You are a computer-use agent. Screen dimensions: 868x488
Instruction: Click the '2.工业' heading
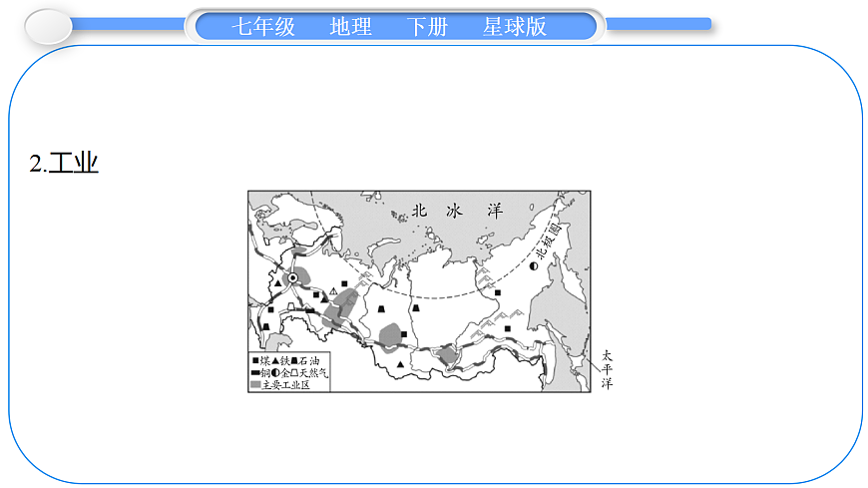64,163
